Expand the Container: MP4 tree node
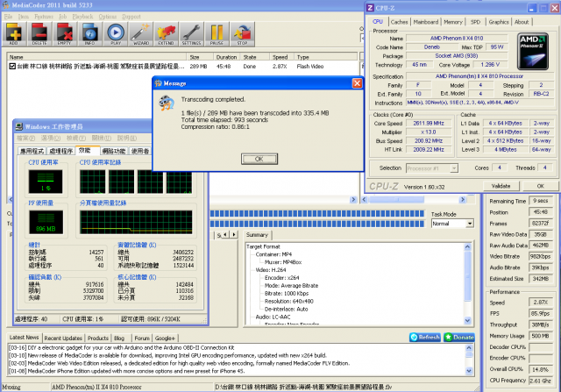The height and width of the screenshot is (392, 561). (x=273, y=254)
